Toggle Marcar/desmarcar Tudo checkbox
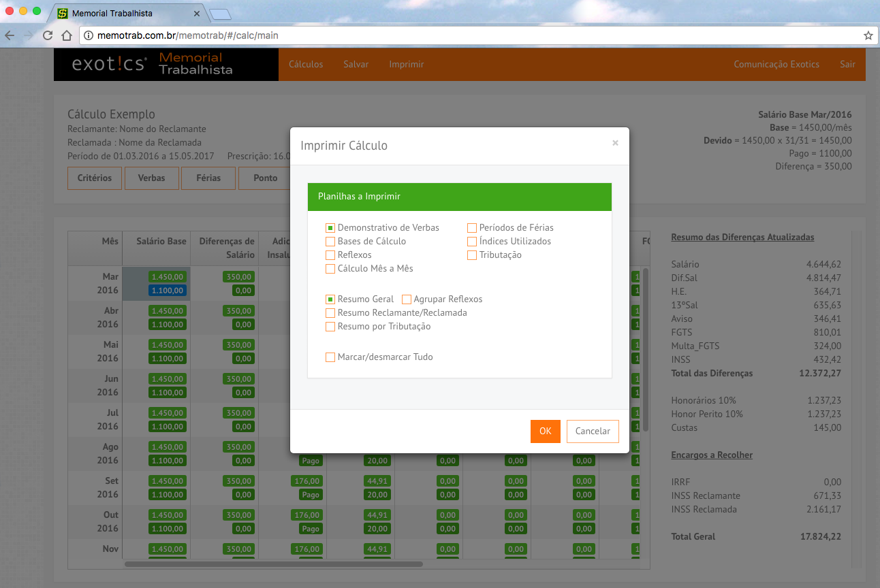 [x=330, y=357]
